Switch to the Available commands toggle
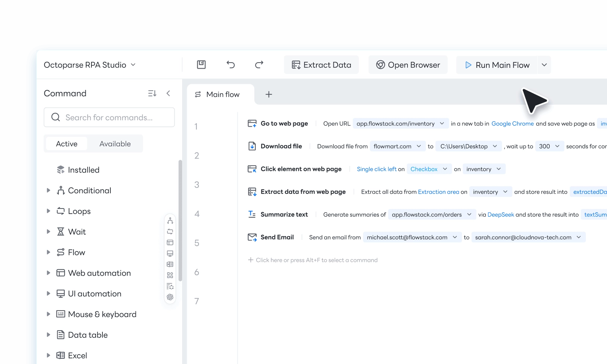 (x=115, y=144)
